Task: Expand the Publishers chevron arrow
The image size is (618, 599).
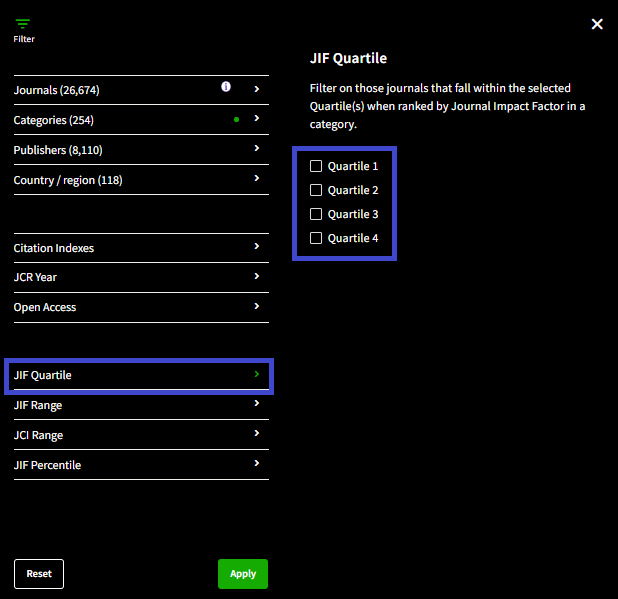Action: click(x=257, y=149)
